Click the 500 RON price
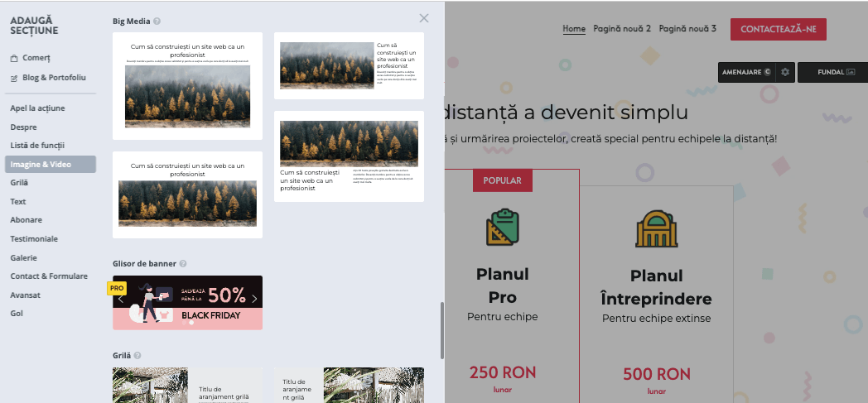The width and height of the screenshot is (868, 403). [x=657, y=374]
